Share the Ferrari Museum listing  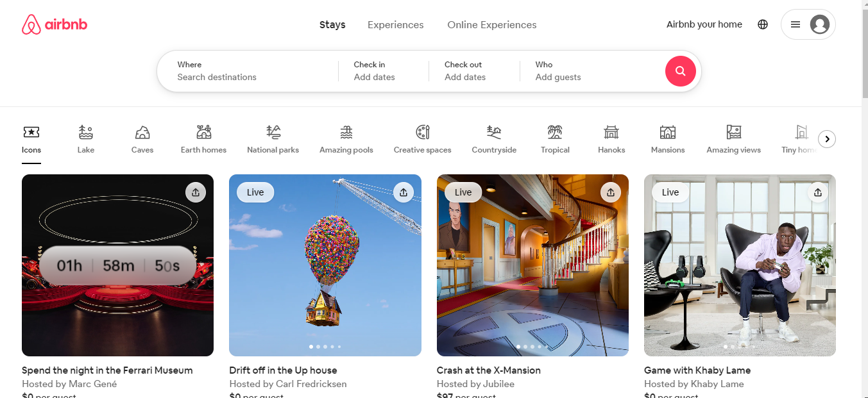click(196, 192)
